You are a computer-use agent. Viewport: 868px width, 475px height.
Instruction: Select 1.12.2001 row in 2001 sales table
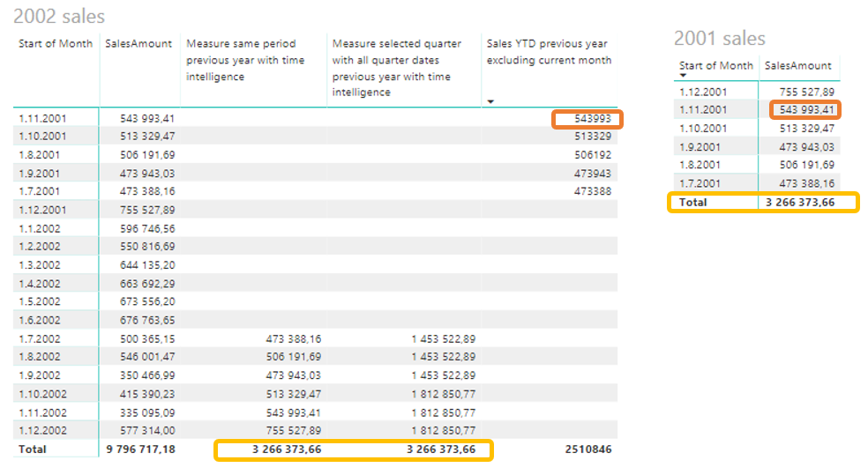(x=757, y=92)
